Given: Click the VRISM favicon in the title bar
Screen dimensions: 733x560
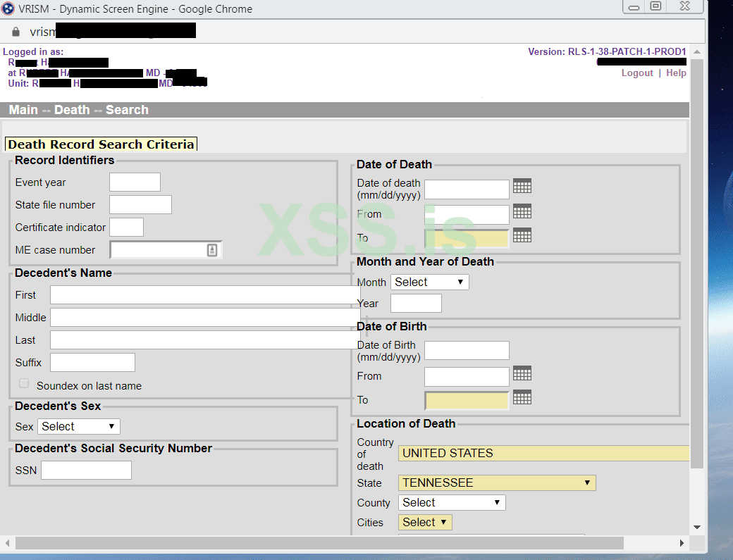Looking at the screenshot, I should click(x=8, y=8).
